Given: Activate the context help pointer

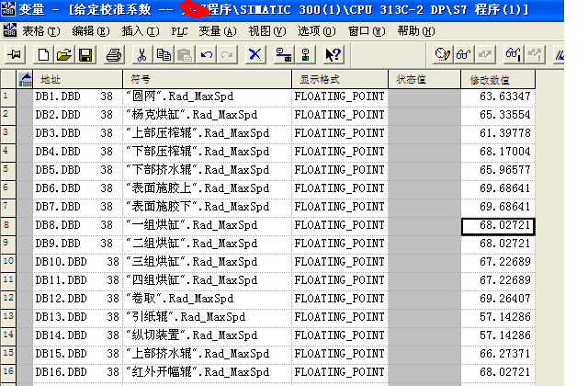Looking at the screenshot, I should (334, 55).
